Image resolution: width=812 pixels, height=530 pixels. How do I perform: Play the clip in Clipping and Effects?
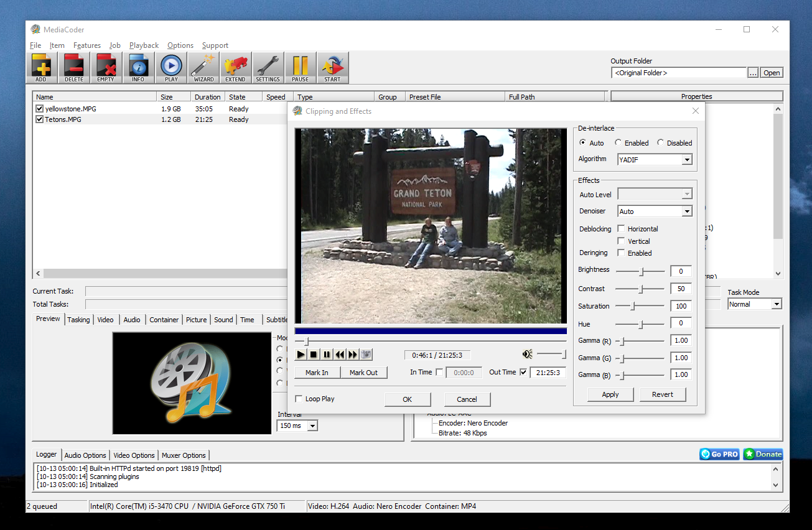tap(301, 355)
